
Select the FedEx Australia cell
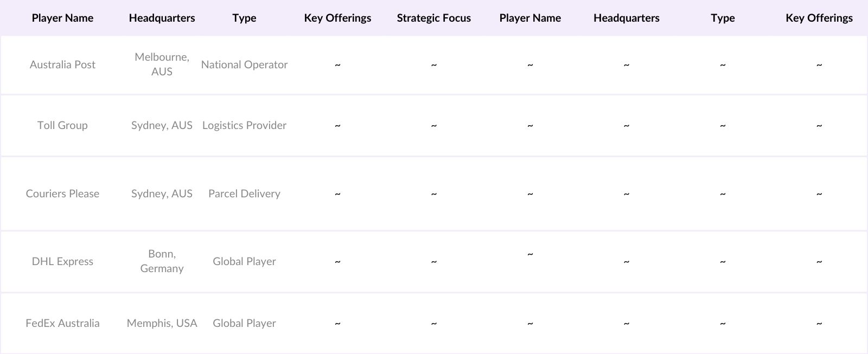[62, 323]
